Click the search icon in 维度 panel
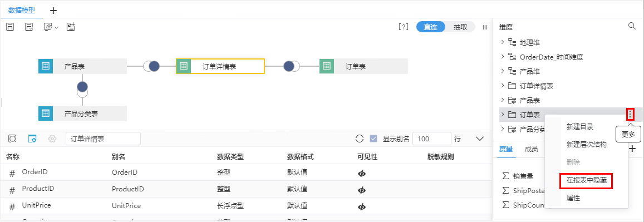Viewport: 644px width, 222px height. click(x=632, y=26)
